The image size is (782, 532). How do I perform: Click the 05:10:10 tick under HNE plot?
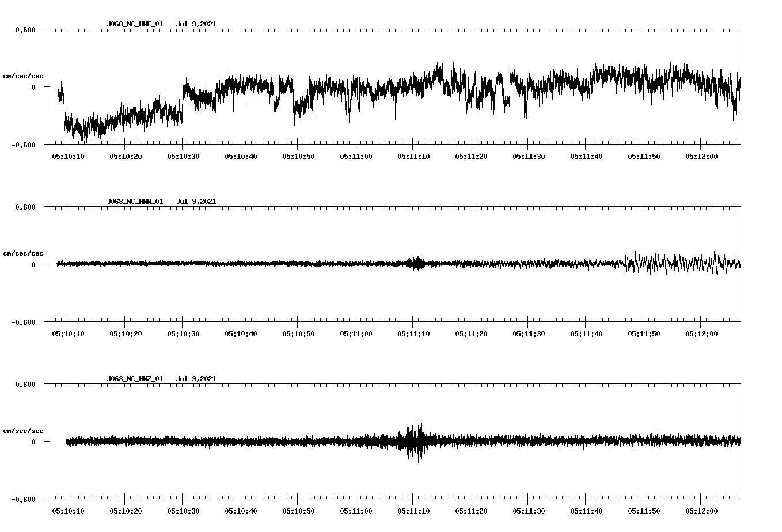[68, 156]
